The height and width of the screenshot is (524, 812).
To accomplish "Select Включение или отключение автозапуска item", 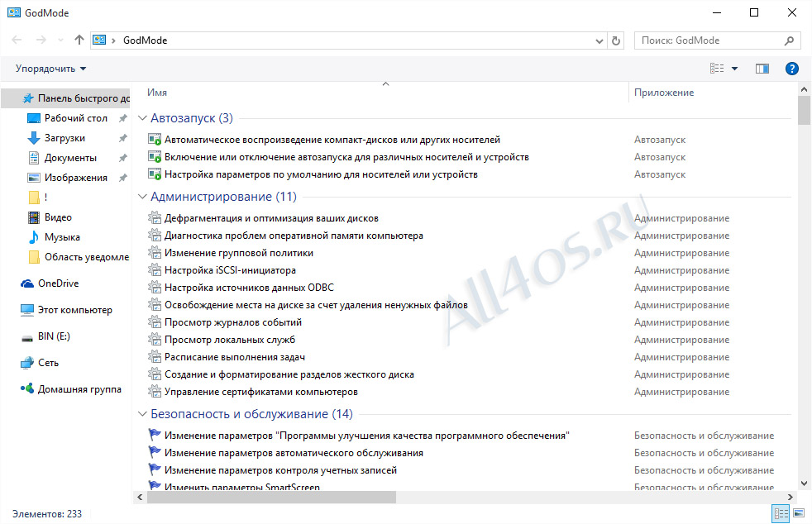I will click(346, 157).
